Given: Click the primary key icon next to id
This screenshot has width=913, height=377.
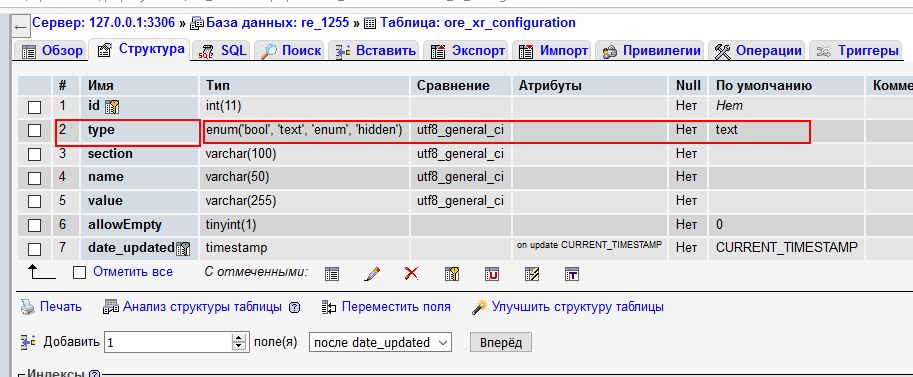Looking at the screenshot, I should tap(112, 107).
